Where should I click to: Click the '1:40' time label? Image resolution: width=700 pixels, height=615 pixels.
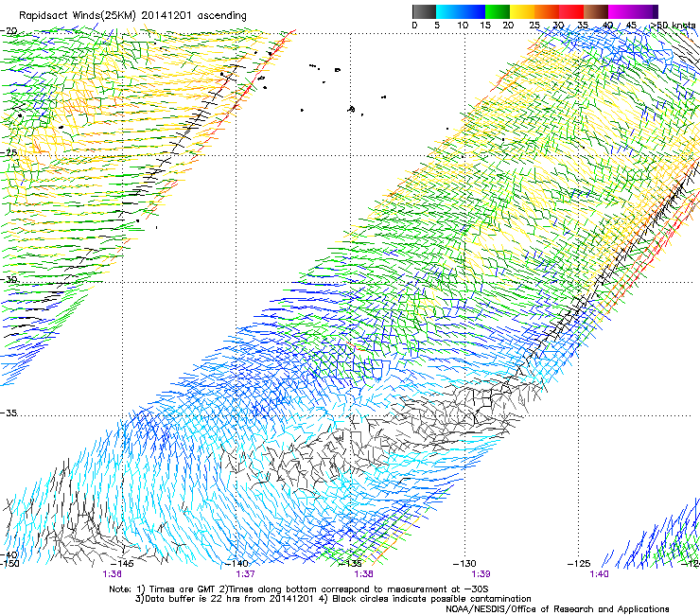point(599,574)
